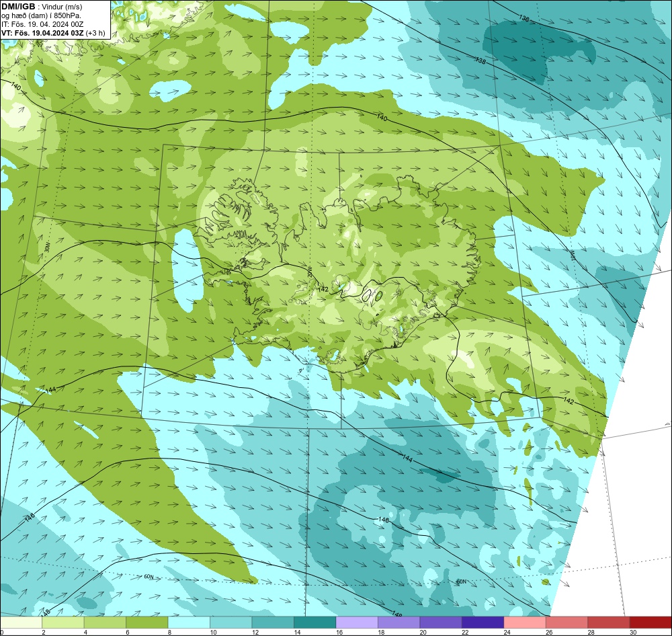Image resolution: width=672 pixels, height=636 pixels.
Task: Pick the 28–30 m/s red legend swatch
Action: (609, 623)
